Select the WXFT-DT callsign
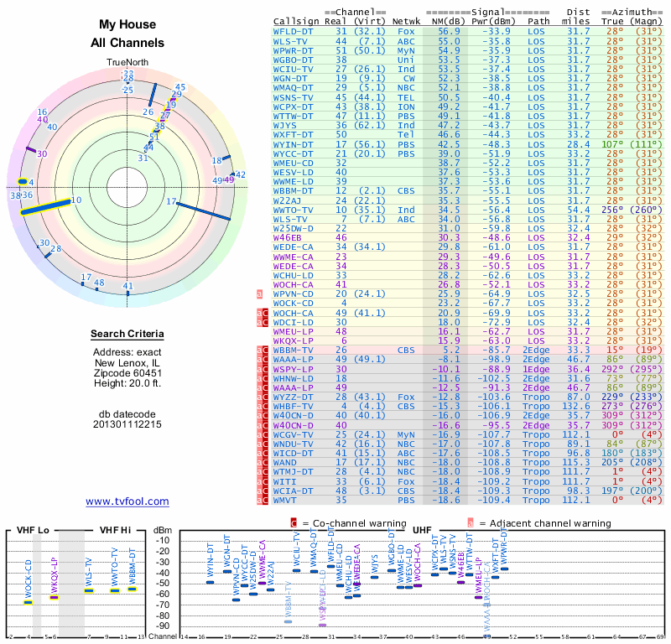 coord(293,135)
